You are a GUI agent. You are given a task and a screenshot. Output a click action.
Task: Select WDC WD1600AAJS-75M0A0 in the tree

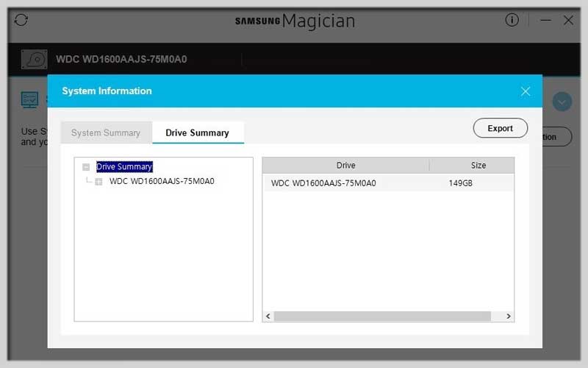pyautogui.click(x=162, y=181)
